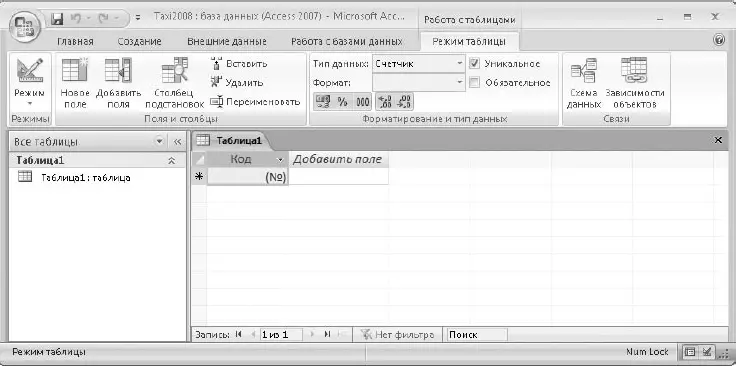Image resolution: width=736 pixels, height=366 pixels.
Task: Undo using the quick access arrow
Action: tap(75, 19)
